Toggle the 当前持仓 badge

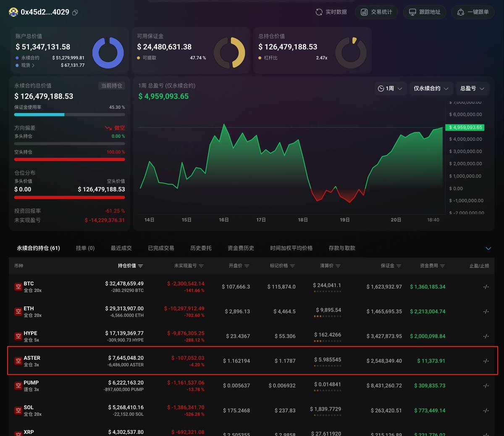pyautogui.click(x=112, y=85)
